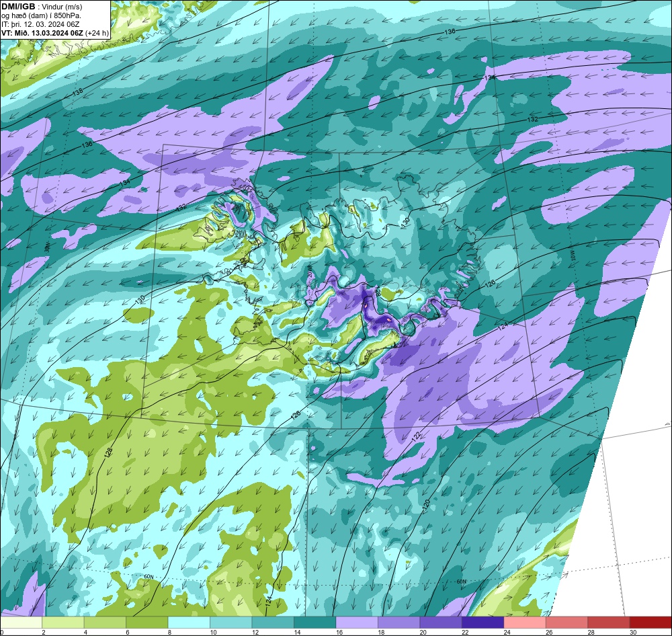
Task: Click the legend tick value 22
Action: coord(465,632)
